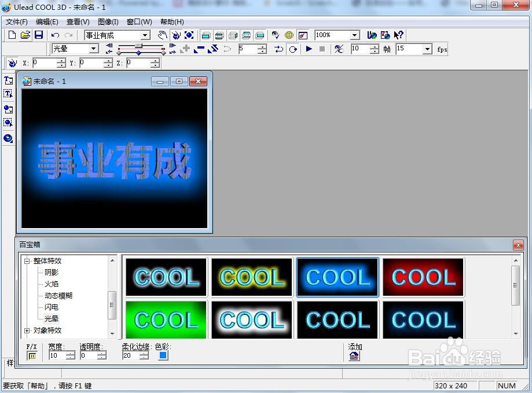Open the fps dropdown showing 15
The width and height of the screenshot is (532, 393).
tap(427, 49)
